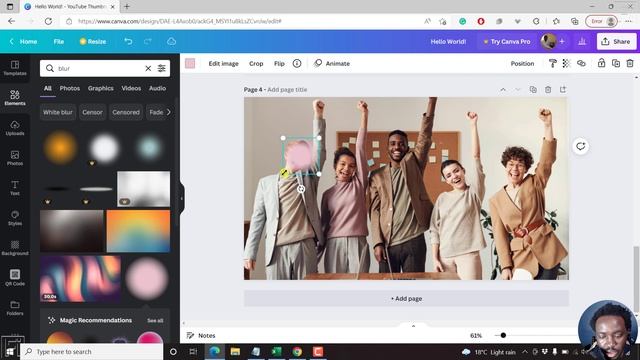
Task: Delete the selected element trash icon
Action: [630, 63]
